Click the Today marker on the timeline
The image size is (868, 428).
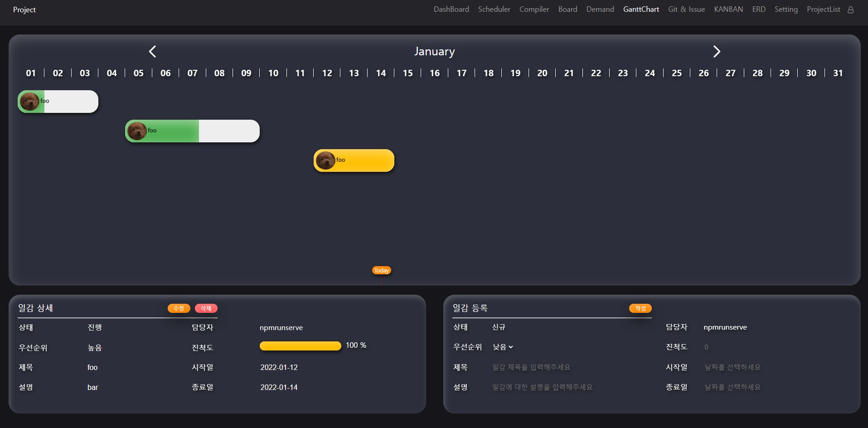pos(381,270)
